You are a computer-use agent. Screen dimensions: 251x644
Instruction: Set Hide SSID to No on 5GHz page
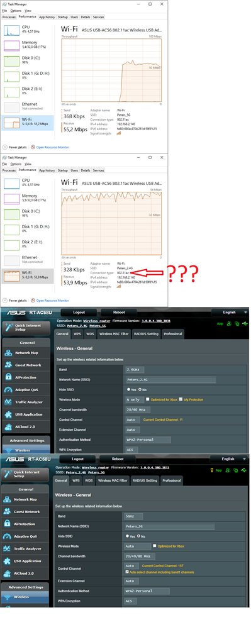pyautogui.click(x=139, y=536)
